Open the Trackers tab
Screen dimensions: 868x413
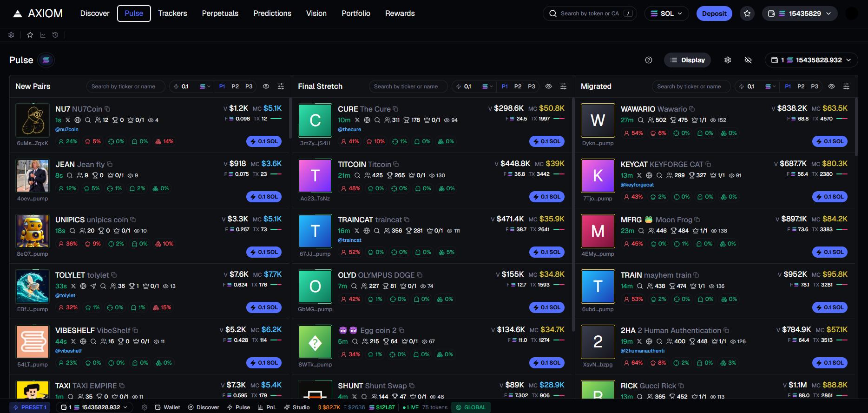click(x=172, y=13)
